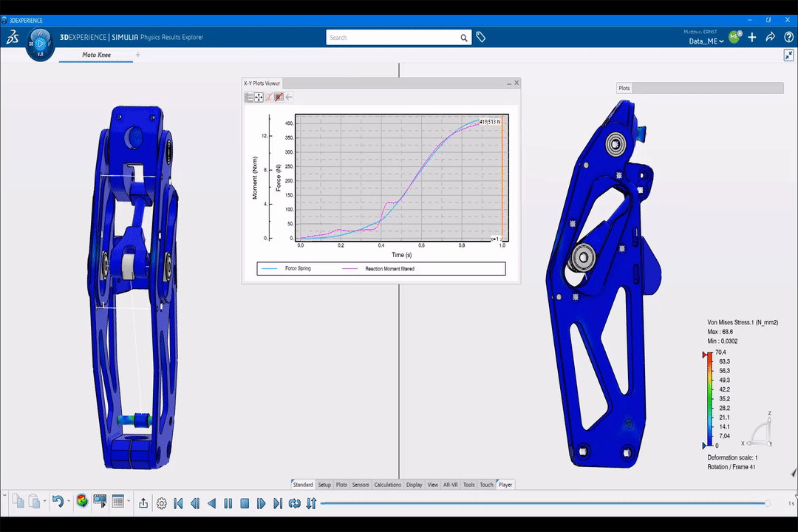
Task: Open the player settings gear icon
Action: pyautogui.click(x=162, y=503)
